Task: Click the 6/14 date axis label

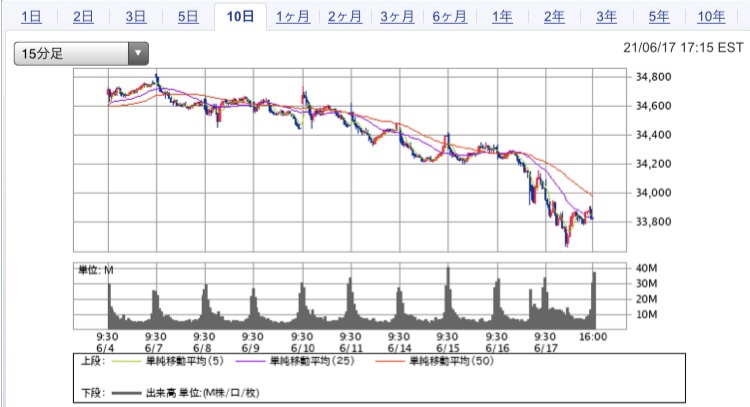Action: coord(399,348)
